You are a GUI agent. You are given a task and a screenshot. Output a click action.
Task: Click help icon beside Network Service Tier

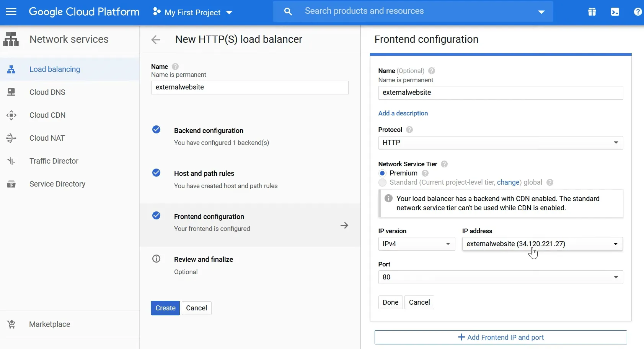(x=444, y=164)
